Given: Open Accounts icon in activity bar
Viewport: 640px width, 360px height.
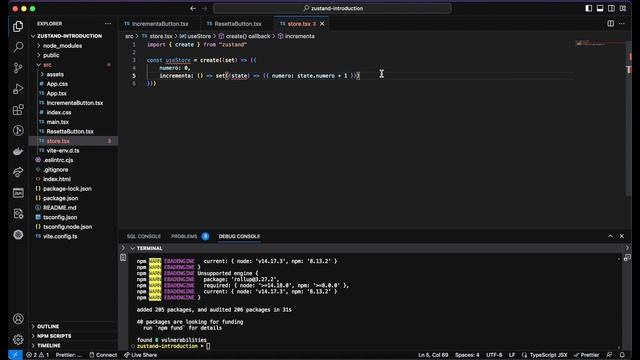Looking at the screenshot, I should pyautogui.click(x=18, y=319).
